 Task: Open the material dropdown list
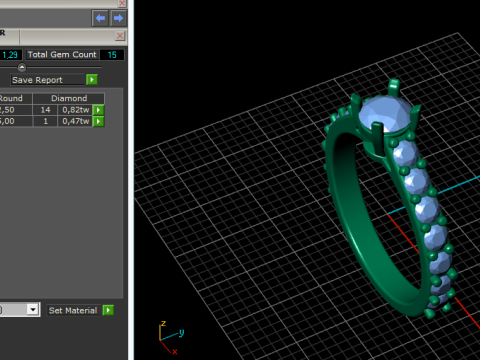[33, 310]
